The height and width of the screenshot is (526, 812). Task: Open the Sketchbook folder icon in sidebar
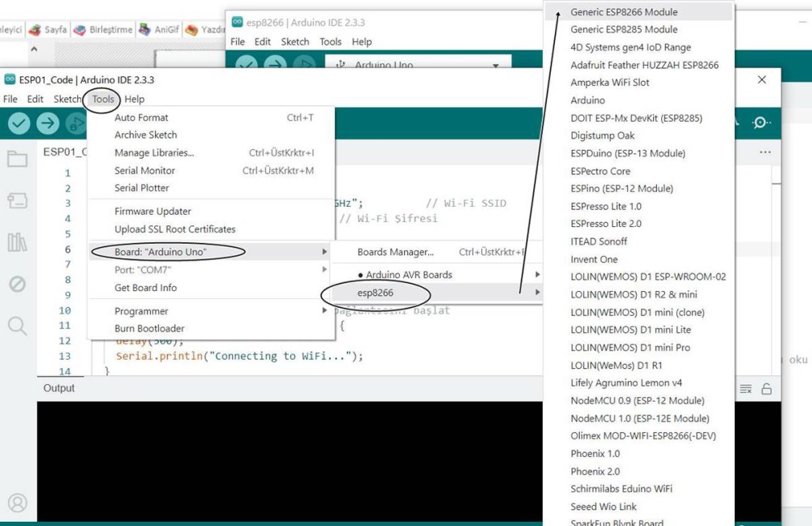tap(17, 159)
